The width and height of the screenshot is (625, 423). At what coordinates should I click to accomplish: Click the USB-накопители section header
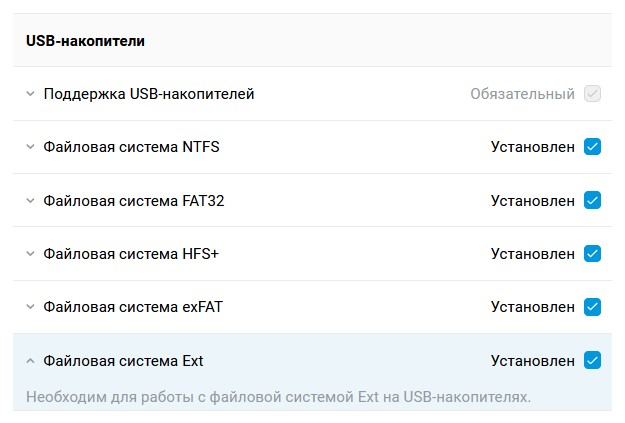tap(85, 41)
